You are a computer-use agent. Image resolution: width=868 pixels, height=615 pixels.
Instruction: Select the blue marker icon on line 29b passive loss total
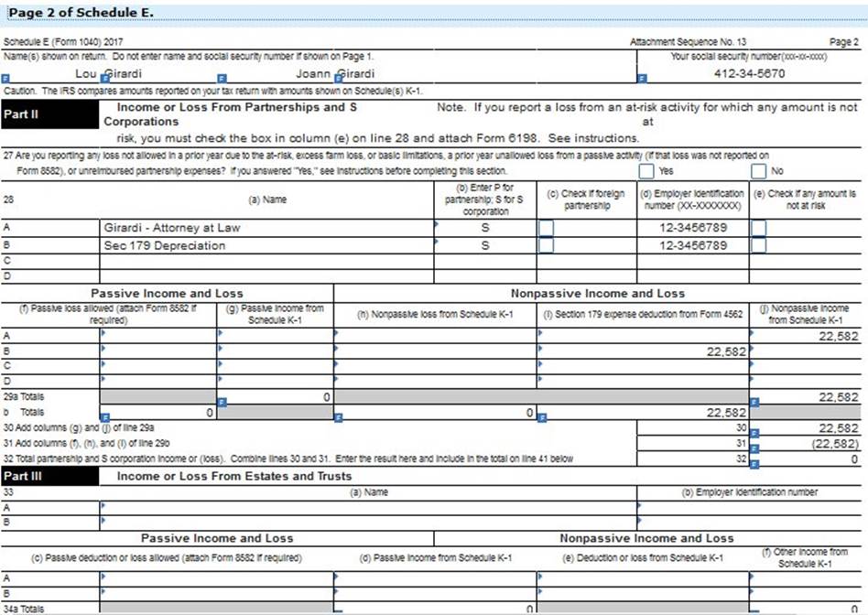tap(105, 417)
